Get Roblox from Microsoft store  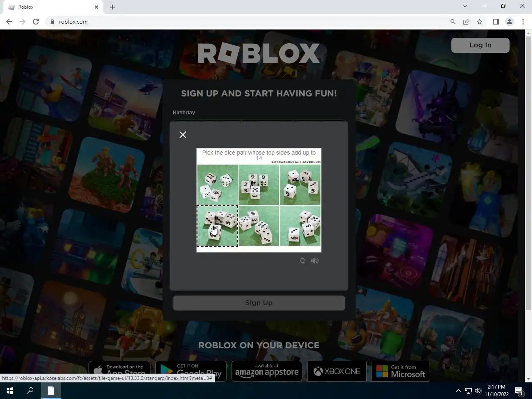[x=400, y=371]
